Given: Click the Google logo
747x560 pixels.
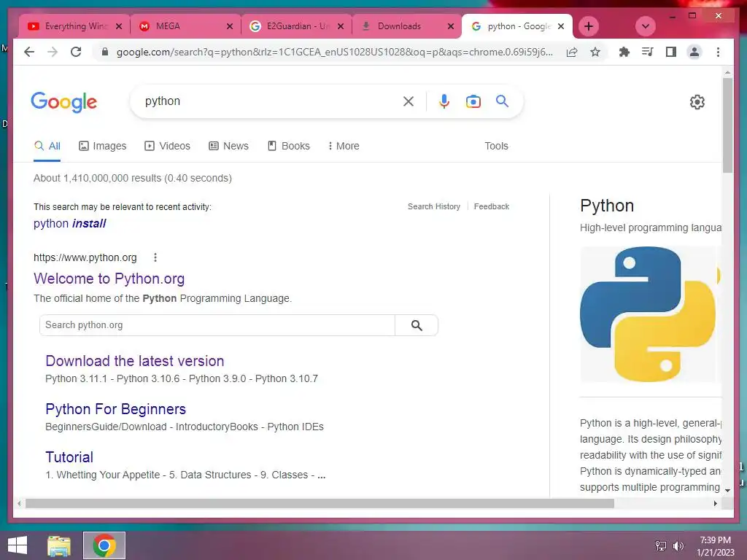Looking at the screenshot, I should (x=64, y=102).
